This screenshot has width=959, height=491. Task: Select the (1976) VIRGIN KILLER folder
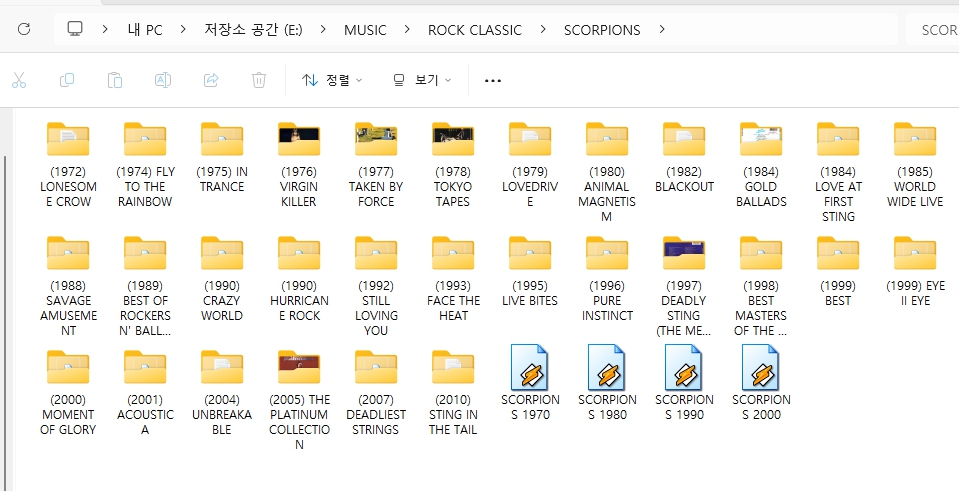click(299, 164)
